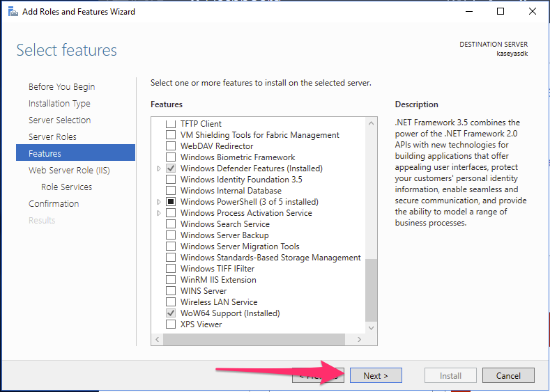The height and width of the screenshot is (392, 550).
Task: Check the TFTP Client feature
Action: 171,124
